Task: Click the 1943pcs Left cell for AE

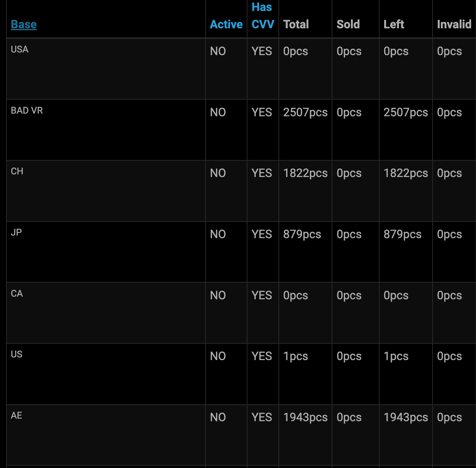Action: (406, 417)
